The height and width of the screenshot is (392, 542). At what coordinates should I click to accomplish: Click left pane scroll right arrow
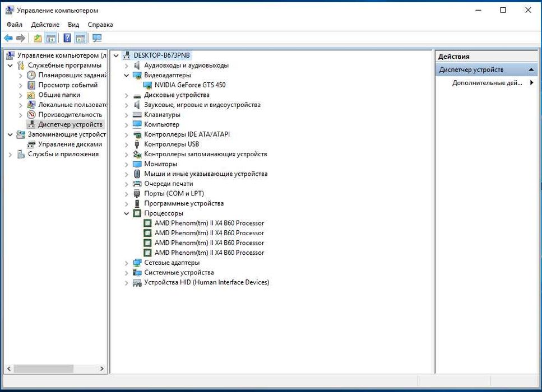101,368
